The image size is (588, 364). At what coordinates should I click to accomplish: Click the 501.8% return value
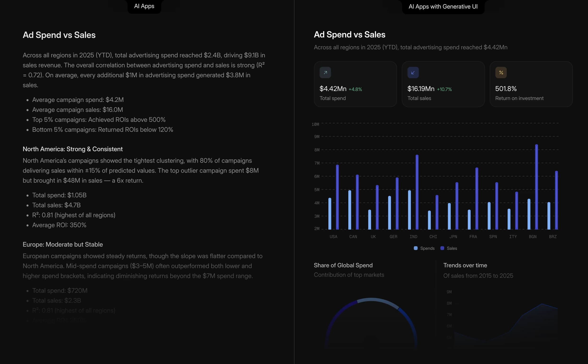click(506, 89)
